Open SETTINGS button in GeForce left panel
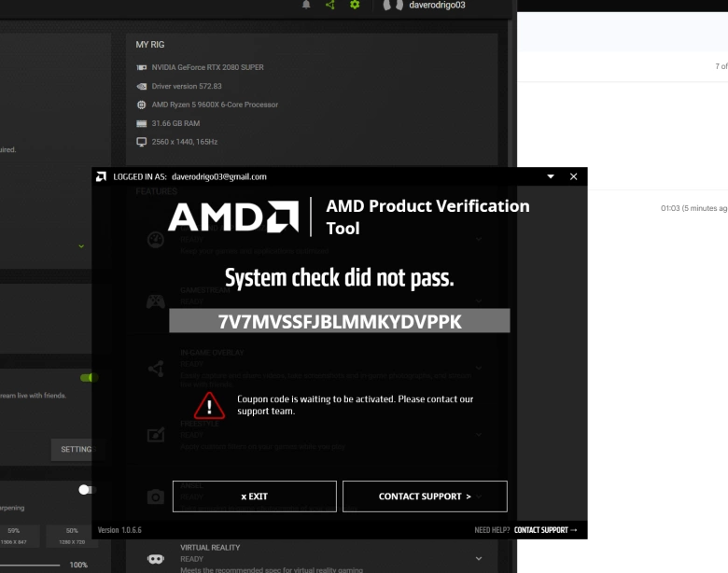Viewport: 728px width, 573px height. click(x=77, y=450)
